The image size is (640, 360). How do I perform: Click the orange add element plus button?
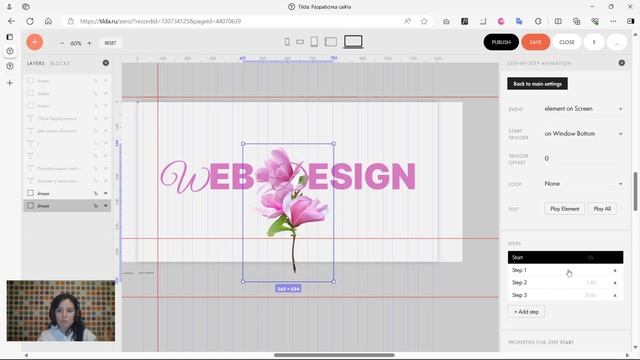coord(35,42)
